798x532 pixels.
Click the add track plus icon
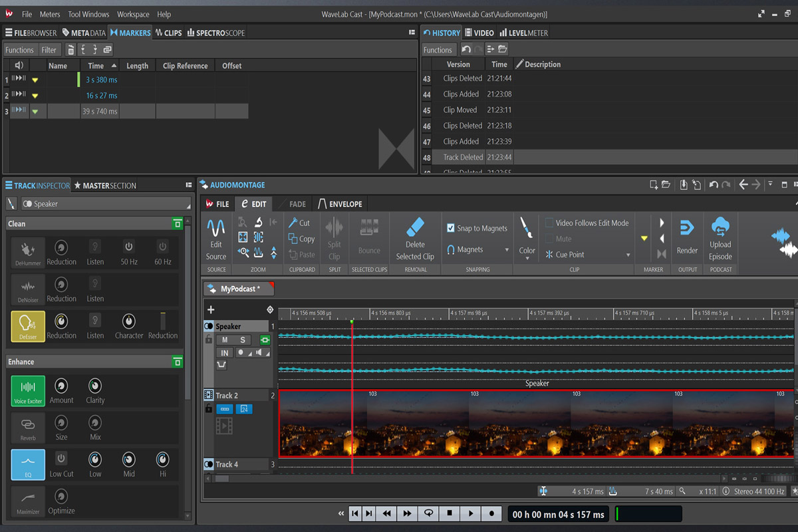[211, 310]
